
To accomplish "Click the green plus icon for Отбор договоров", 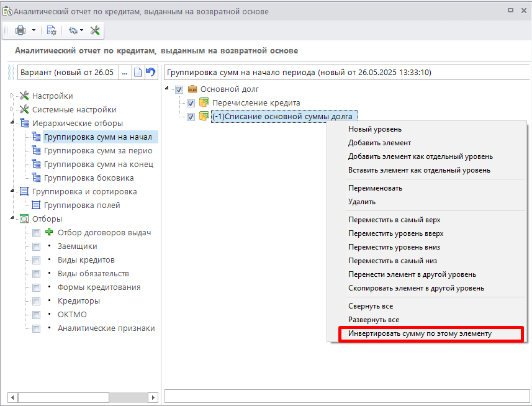I will 50,233.
